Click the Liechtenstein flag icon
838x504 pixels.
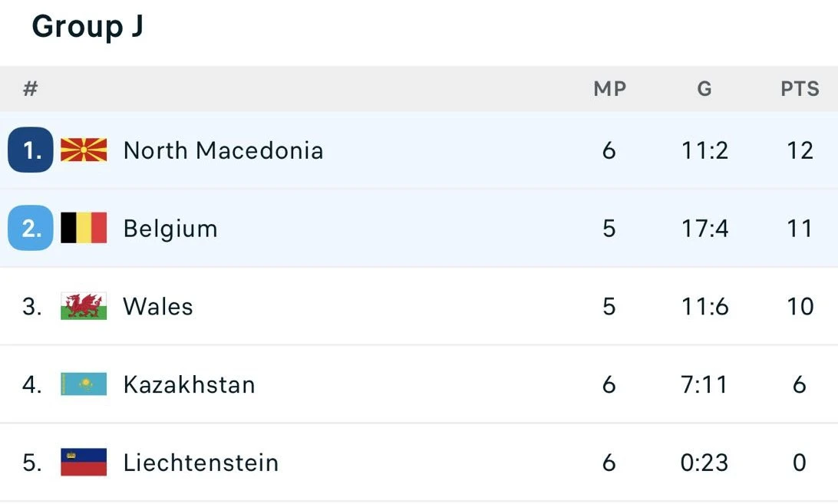click(x=84, y=463)
